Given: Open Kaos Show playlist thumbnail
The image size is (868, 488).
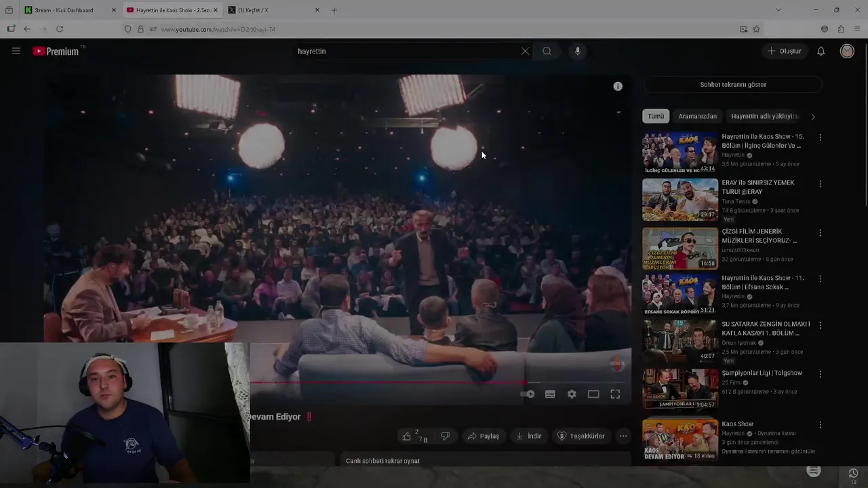Looking at the screenshot, I should 680,440.
